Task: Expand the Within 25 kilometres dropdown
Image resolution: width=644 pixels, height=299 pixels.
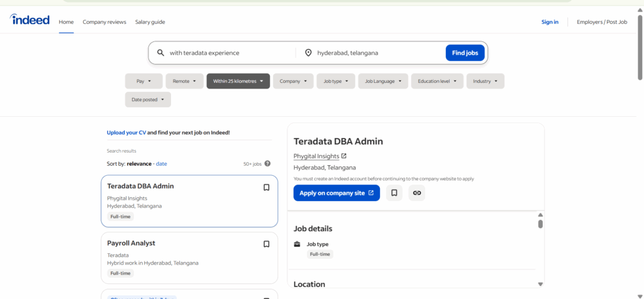Action: (238, 81)
